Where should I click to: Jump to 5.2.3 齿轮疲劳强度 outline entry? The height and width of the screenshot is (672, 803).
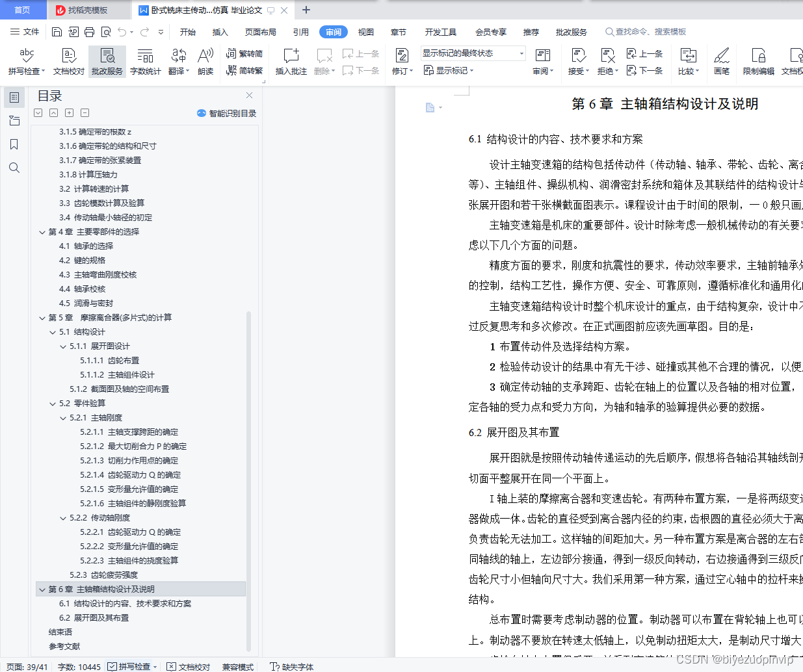[x=104, y=575]
